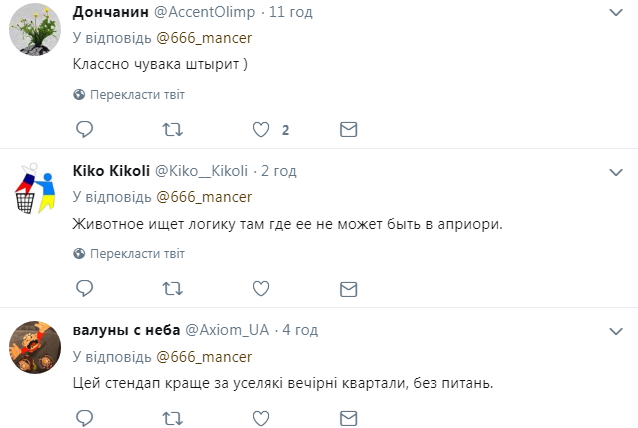This screenshot has height=428, width=638.
Task: Open @666_mancer mention under валуны с неба
Action: 204,357
